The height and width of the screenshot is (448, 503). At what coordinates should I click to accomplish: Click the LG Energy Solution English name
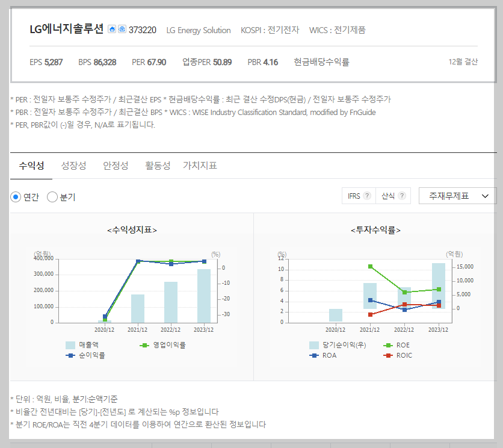(198, 31)
